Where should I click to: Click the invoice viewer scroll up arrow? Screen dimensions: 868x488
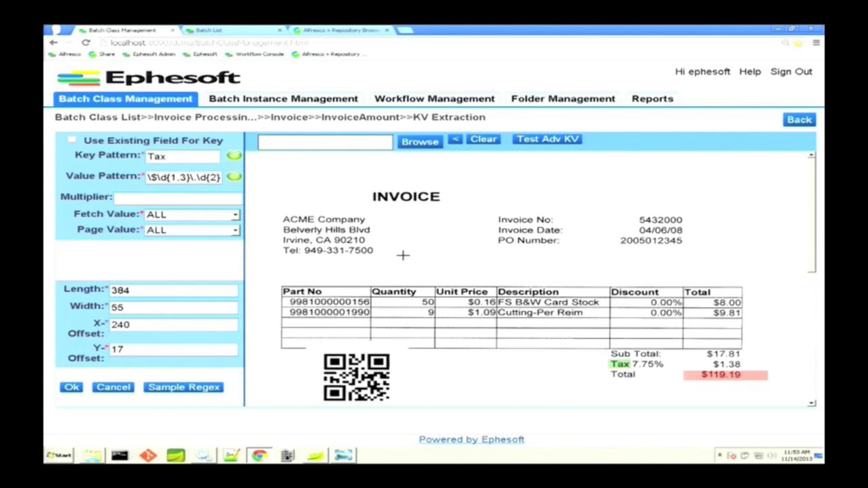(812, 155)
